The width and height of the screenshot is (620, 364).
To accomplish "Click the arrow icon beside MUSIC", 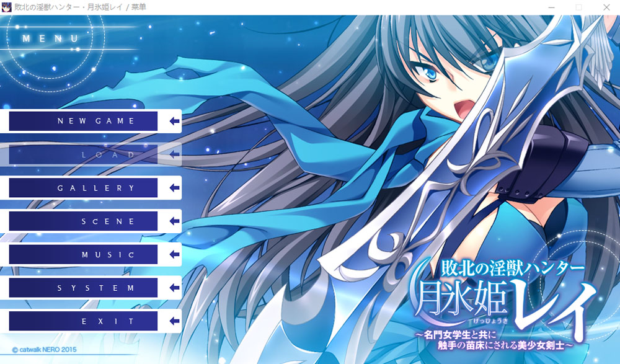I will click(174, 255).
